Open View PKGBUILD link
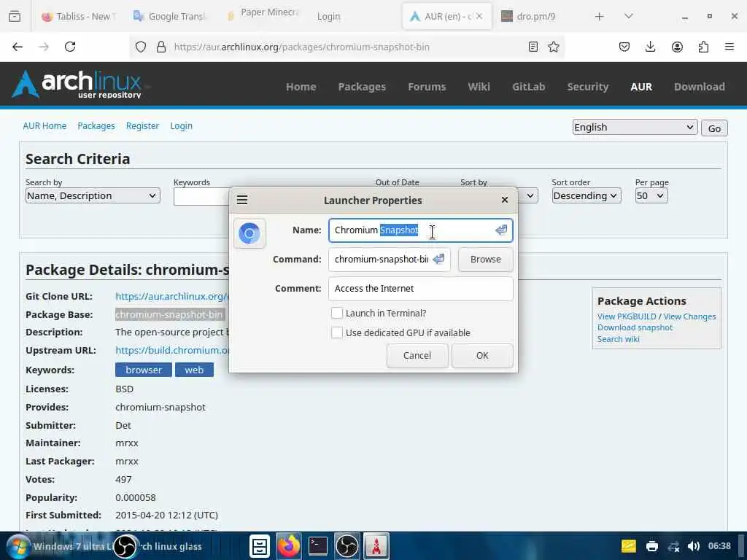Image resolution: width=747 pixels, height=560 pixels. 627,316
